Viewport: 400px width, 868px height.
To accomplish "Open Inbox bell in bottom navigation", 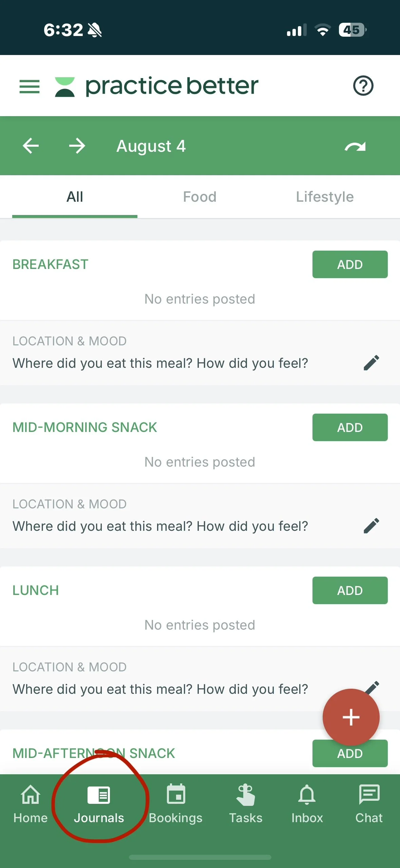I will [307, 804].
